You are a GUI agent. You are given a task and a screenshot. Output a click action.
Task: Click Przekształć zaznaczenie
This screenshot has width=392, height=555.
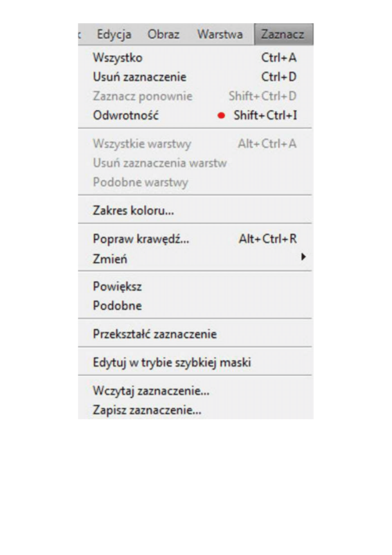click(155, 334)
